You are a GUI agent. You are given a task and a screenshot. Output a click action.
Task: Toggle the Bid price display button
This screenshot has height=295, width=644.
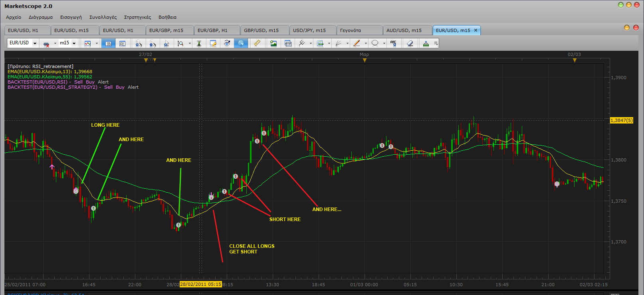(x=108, y=43)
